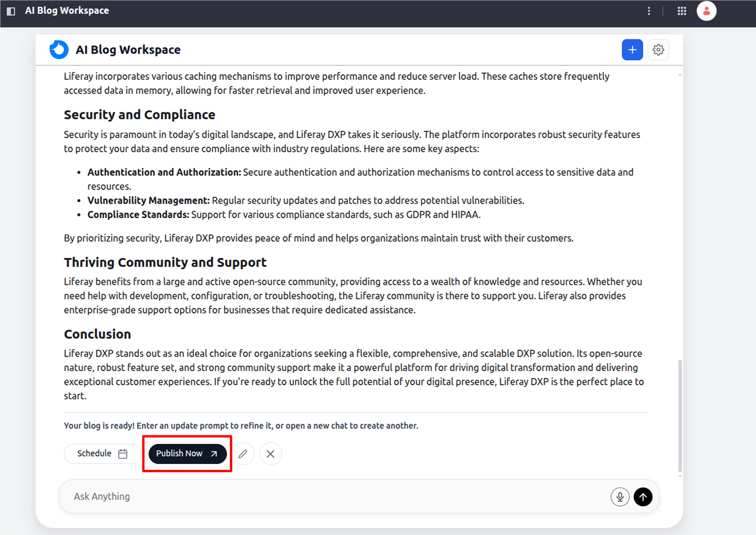
Task: Open settings with the gear icon
Action: coord(658,50)
